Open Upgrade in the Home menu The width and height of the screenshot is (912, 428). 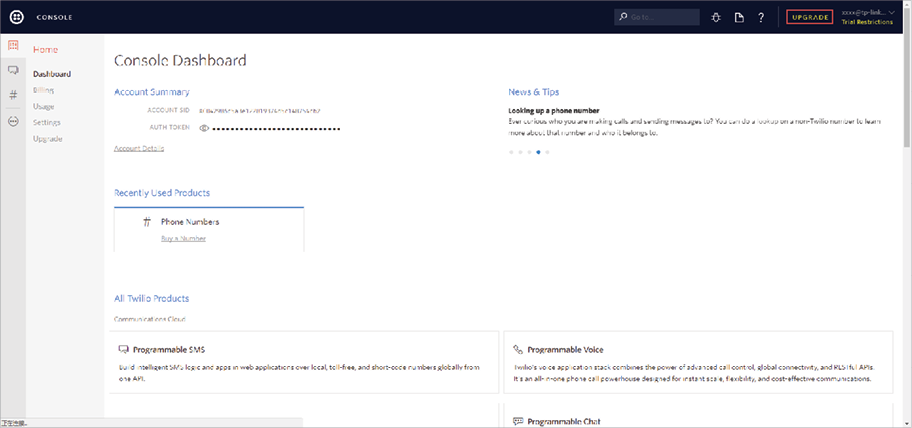[48, 139]
